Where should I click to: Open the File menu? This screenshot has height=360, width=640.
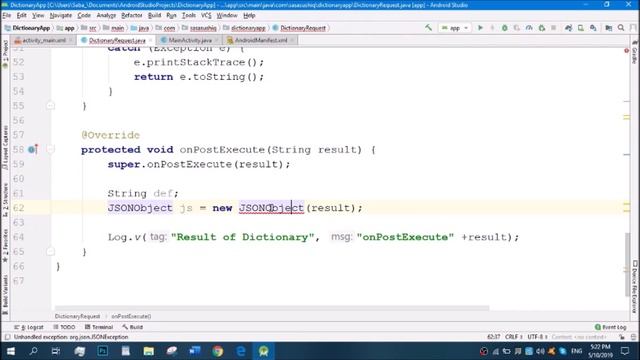(x=7, y=16)
